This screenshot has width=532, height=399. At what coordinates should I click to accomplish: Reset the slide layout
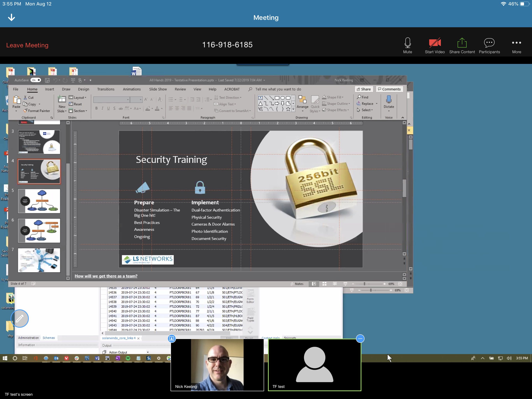(75, 104)
